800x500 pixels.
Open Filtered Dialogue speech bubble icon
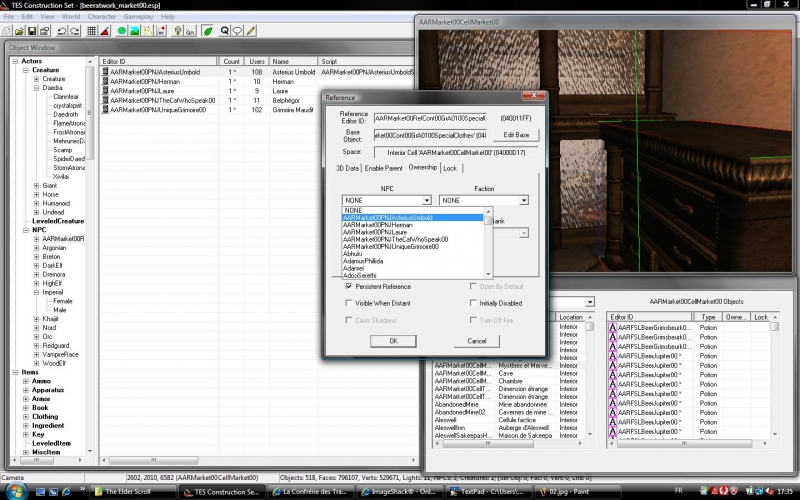tap(237, 31)
